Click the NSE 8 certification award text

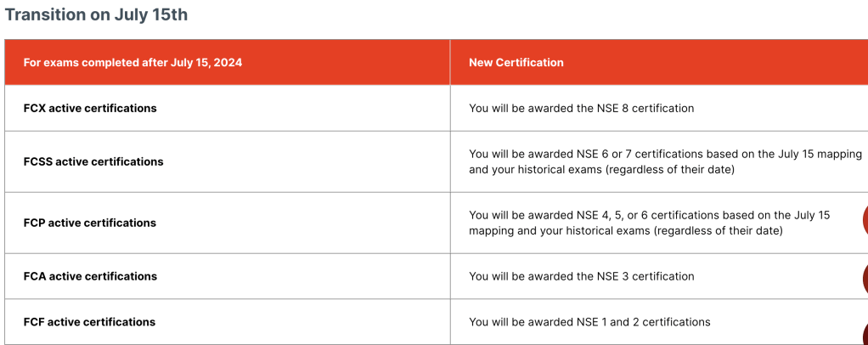pyautogui.click(x=582, y=108)
